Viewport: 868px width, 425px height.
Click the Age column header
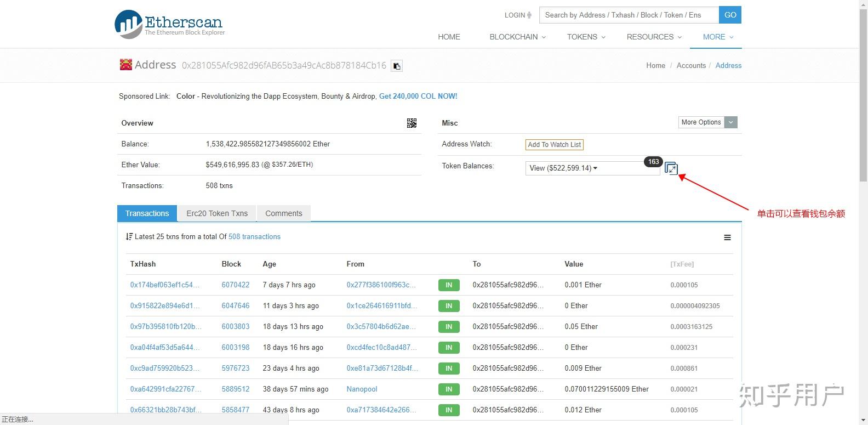[x=269, y=264]
